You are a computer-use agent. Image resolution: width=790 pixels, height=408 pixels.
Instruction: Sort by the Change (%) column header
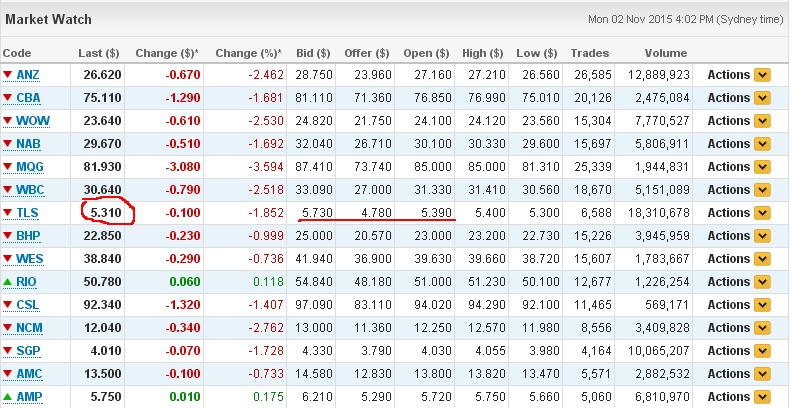coord(248,53)
